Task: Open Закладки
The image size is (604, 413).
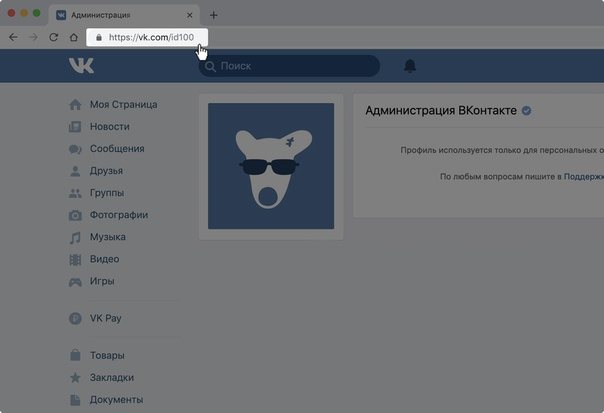Action: tap(112, 378)
